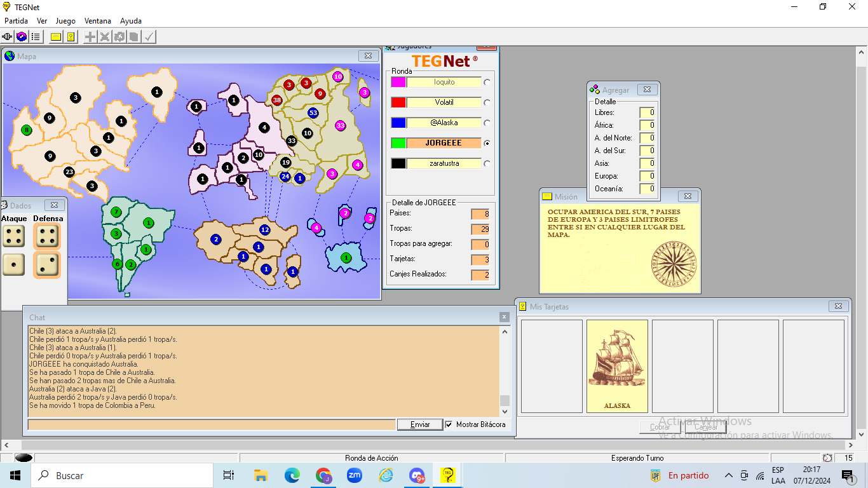Open the Windows notification center icon
Screen dimensions: 868x488
(x=847, y=475)
